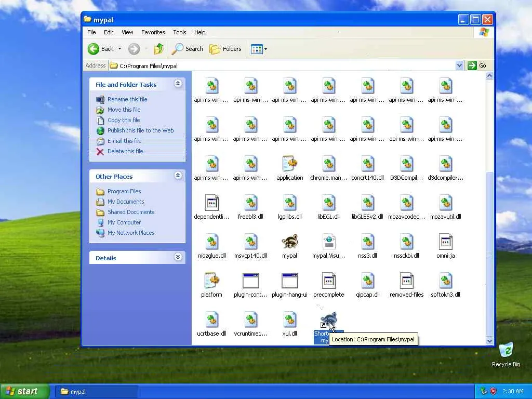532x399 pixels.
Task: Open the mypal application icon with raccoon
Action: (289, 242)
